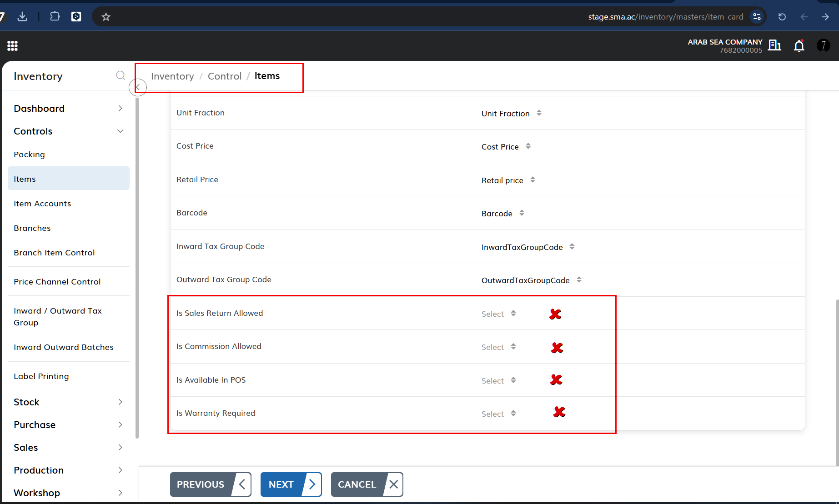Open the user profile avatar
This screenshot has width=839, height=504.
(824, 45)
